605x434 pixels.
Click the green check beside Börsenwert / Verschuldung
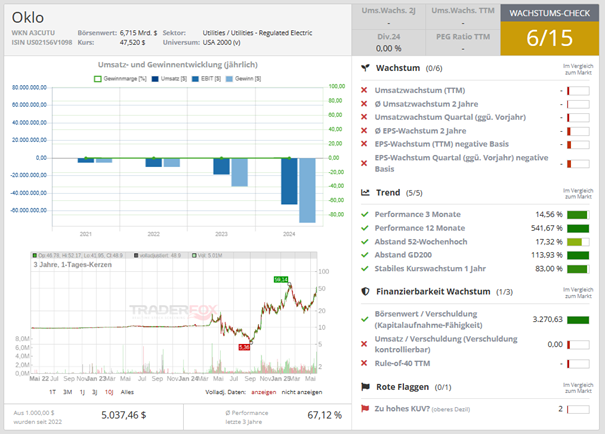coord(365,319)
